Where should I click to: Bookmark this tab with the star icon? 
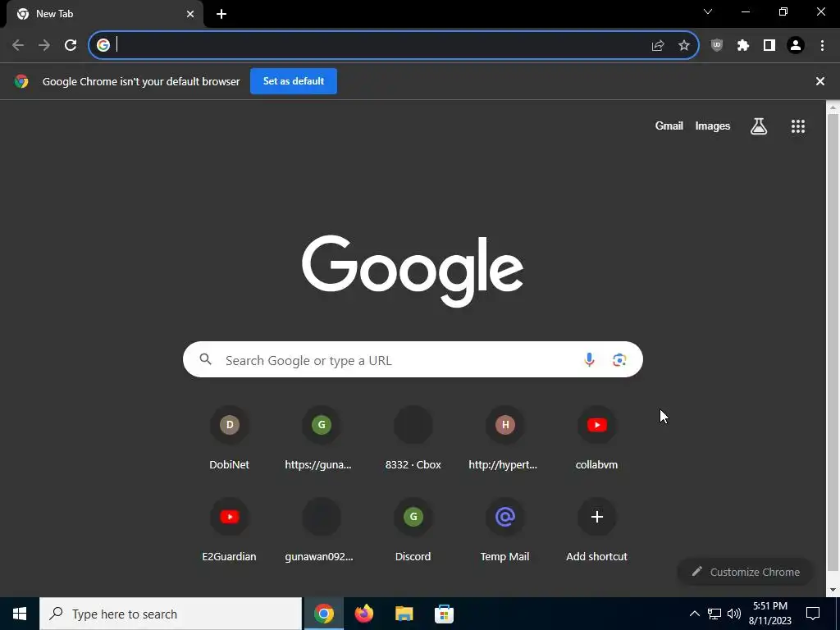tap(684, 46)
